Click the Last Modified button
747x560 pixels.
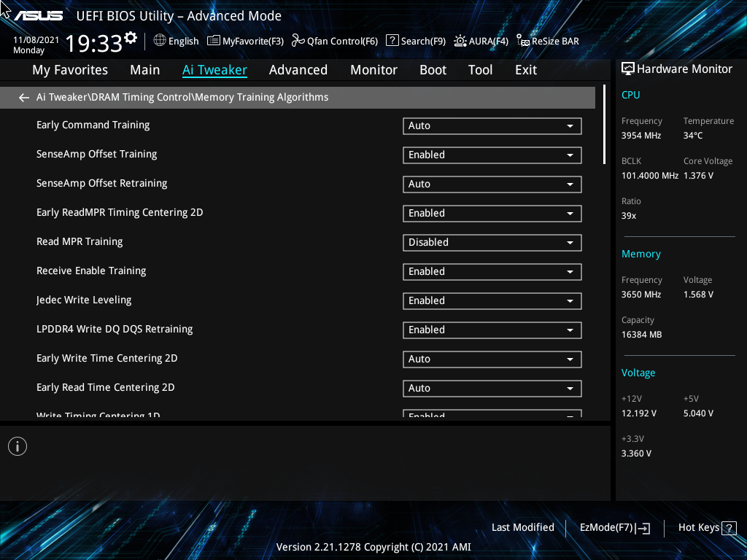522,528
